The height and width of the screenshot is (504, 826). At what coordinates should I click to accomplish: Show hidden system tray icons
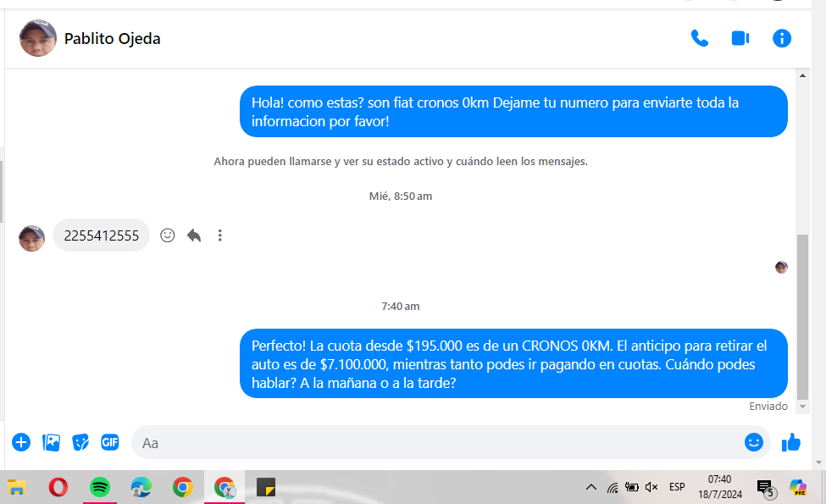coord(591,487)
